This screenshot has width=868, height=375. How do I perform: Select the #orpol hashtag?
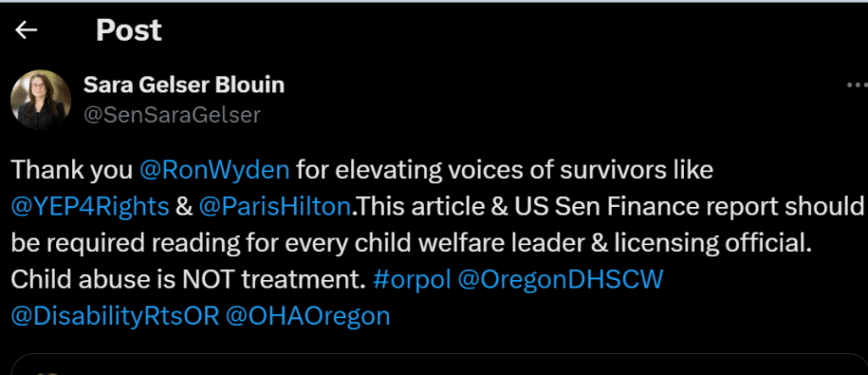(409, 280)
